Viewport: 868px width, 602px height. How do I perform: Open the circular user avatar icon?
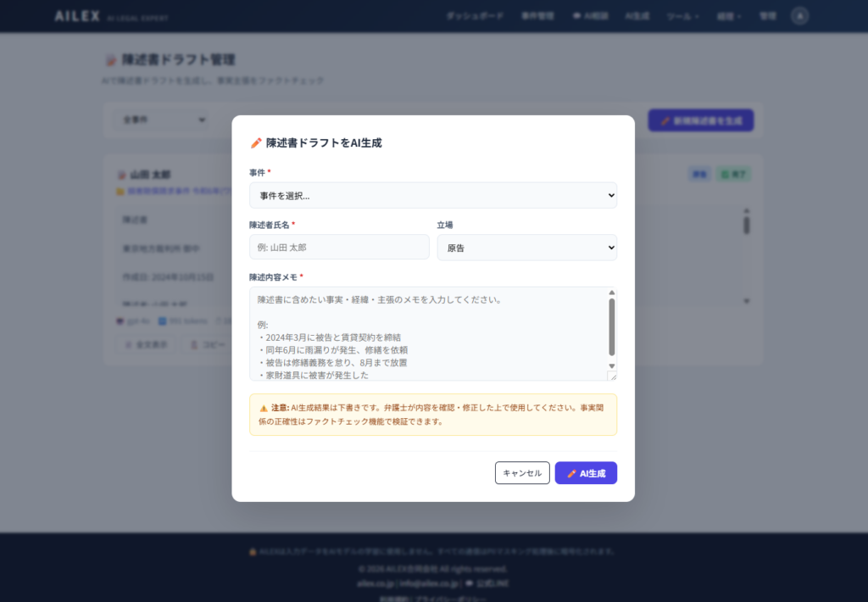tap(799, 15)
